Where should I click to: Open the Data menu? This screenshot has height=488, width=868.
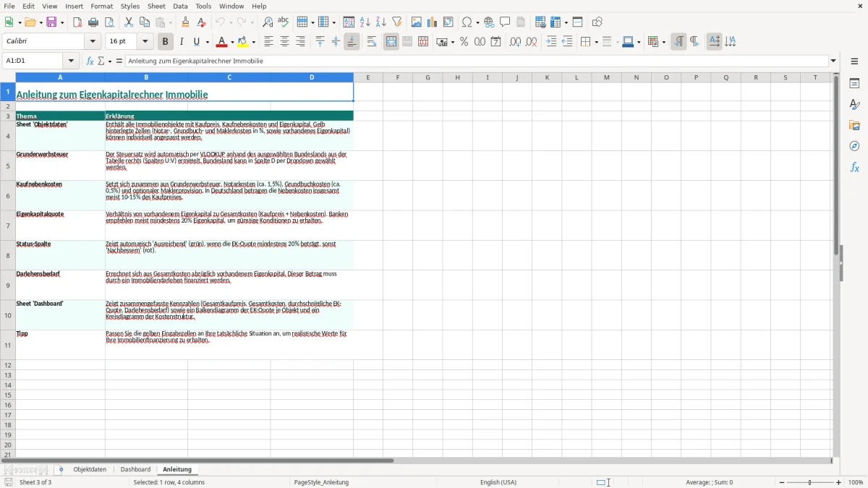coord(180,6)
